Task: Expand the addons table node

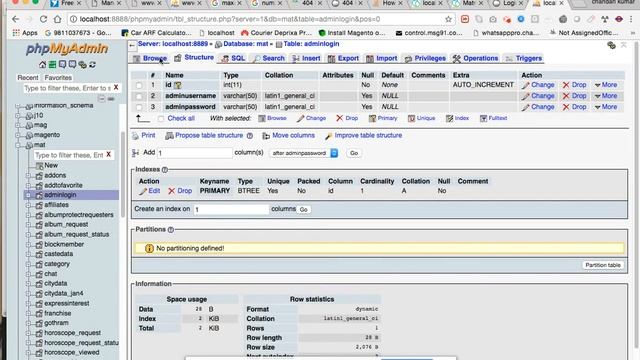Action: (x=28, y=176)
